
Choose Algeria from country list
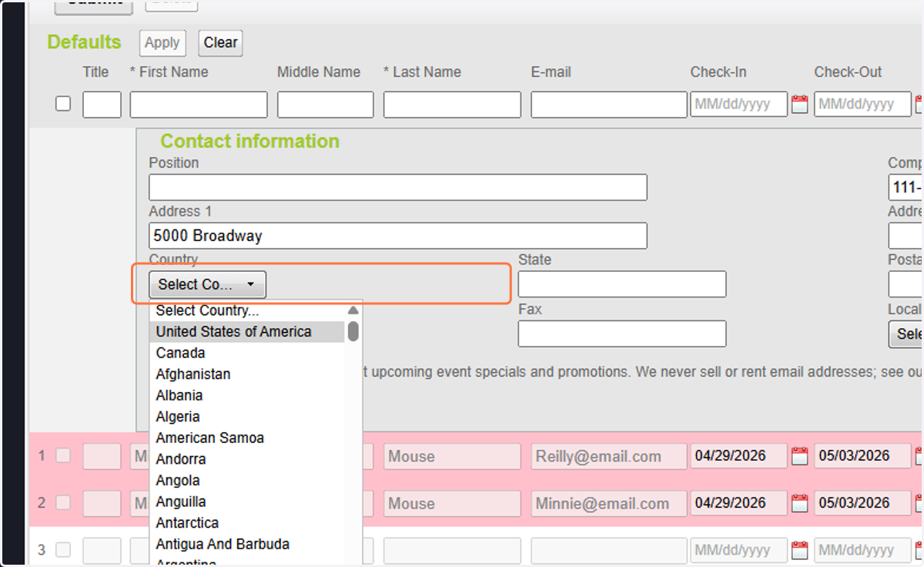[246, 417]
